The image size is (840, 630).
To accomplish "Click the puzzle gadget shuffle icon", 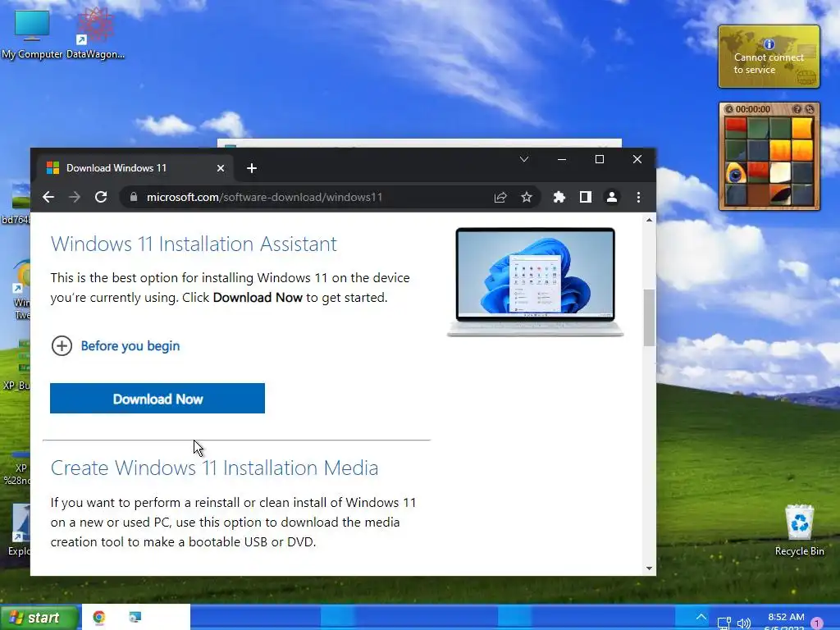I will click(810, 109).
